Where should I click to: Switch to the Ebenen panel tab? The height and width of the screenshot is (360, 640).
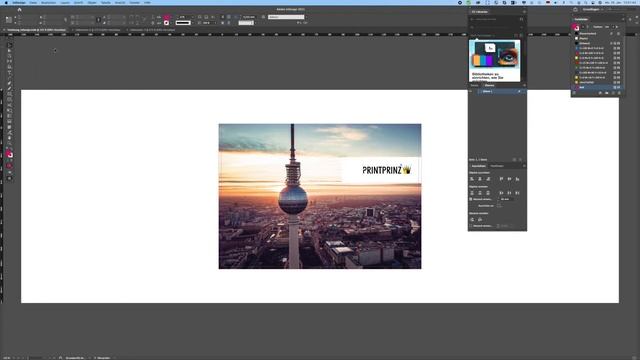489,85
